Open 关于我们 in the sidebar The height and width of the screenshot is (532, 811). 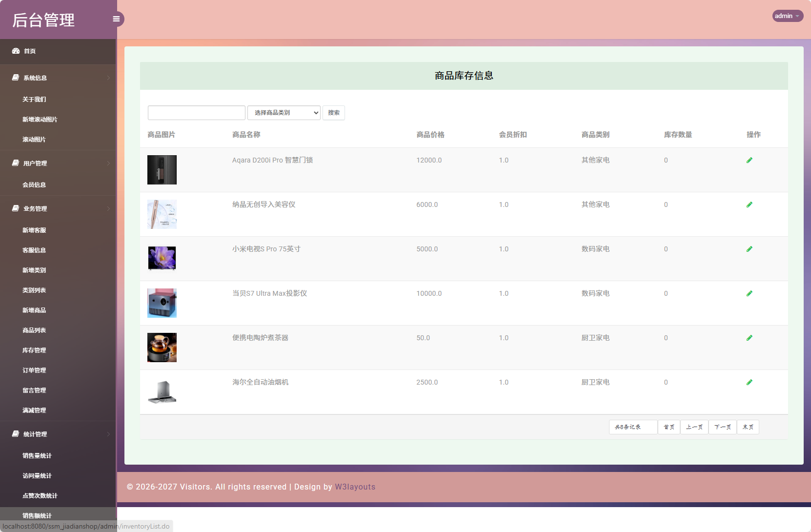coord(34,100)
